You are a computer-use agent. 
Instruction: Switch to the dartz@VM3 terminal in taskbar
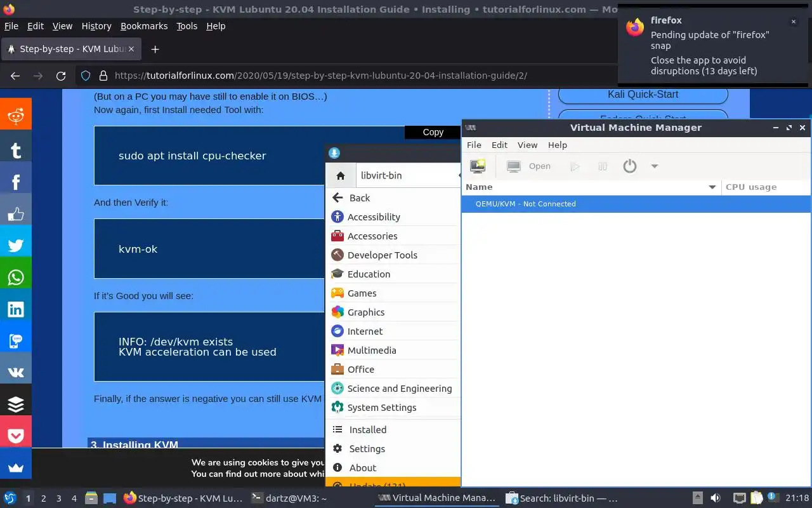click(289, 498)
